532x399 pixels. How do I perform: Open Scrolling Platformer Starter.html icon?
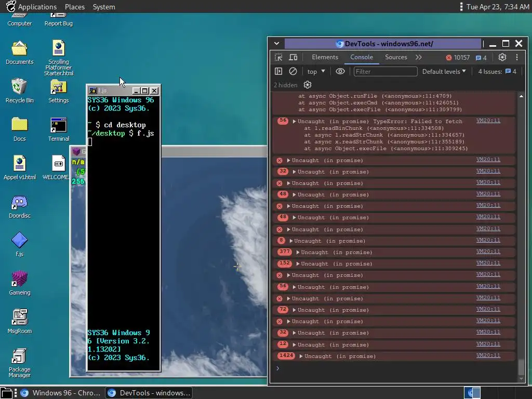point(58,58)
